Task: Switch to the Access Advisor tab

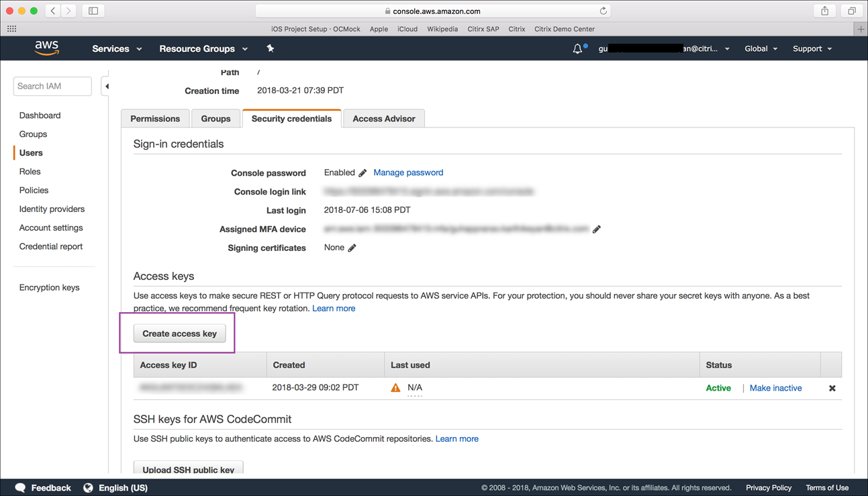Action: click(x=383, y=119)
